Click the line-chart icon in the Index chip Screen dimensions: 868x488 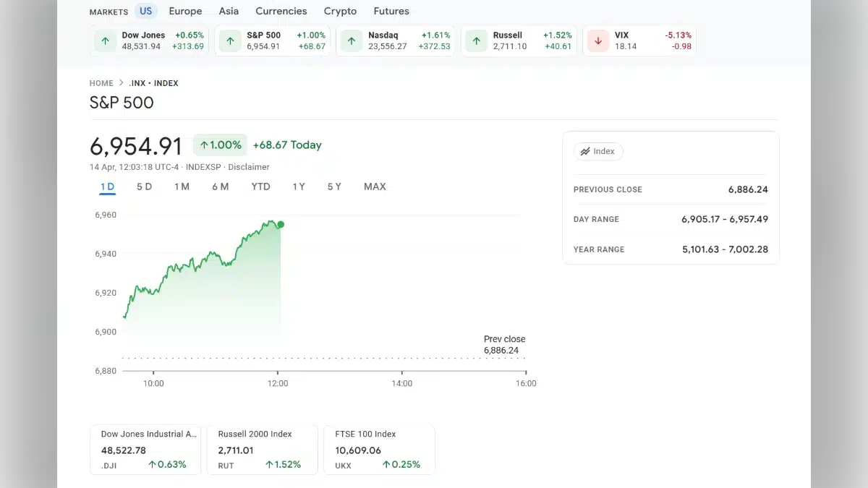(x=587, y=151)
